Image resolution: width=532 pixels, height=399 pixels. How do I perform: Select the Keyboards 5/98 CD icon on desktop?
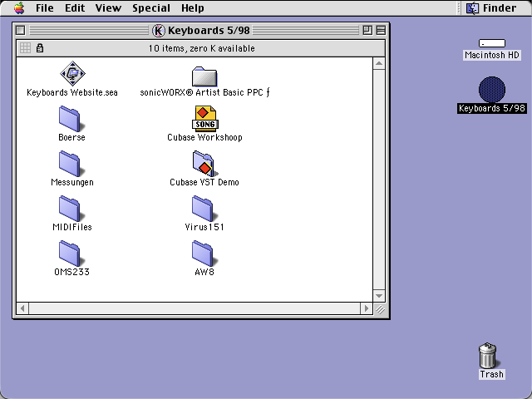(492, 90)
